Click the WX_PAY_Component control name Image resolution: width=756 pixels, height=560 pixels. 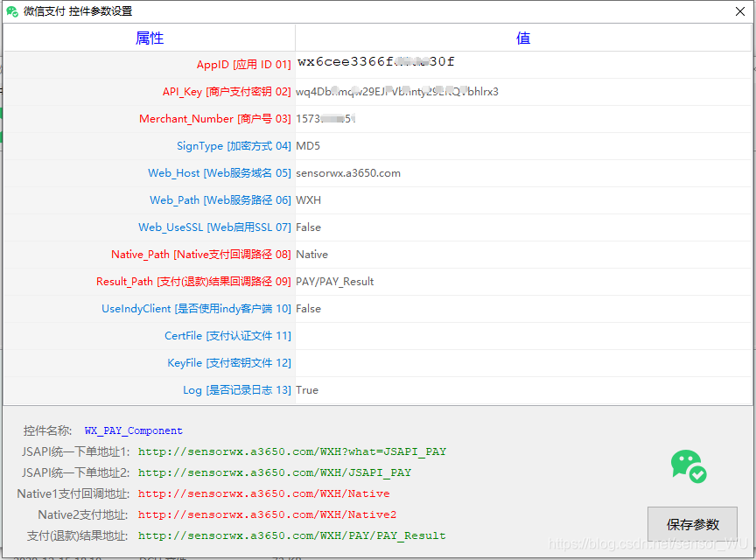pyautogui.click(x=134, y=430)
